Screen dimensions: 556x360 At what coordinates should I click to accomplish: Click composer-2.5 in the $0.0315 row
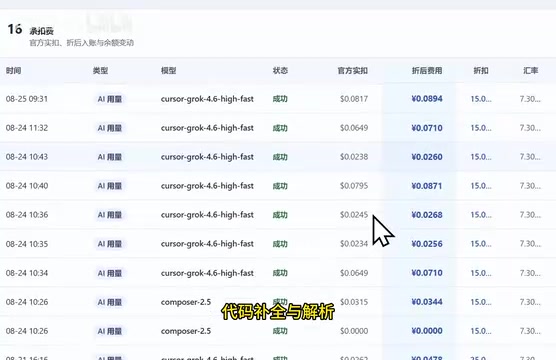pos(186,302)
